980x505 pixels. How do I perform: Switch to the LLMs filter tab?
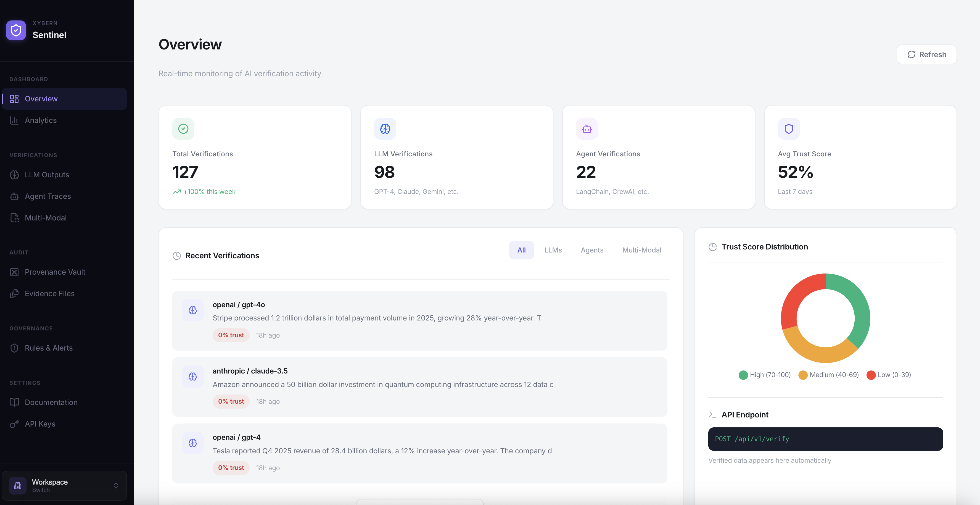click(x=553, y=250)
